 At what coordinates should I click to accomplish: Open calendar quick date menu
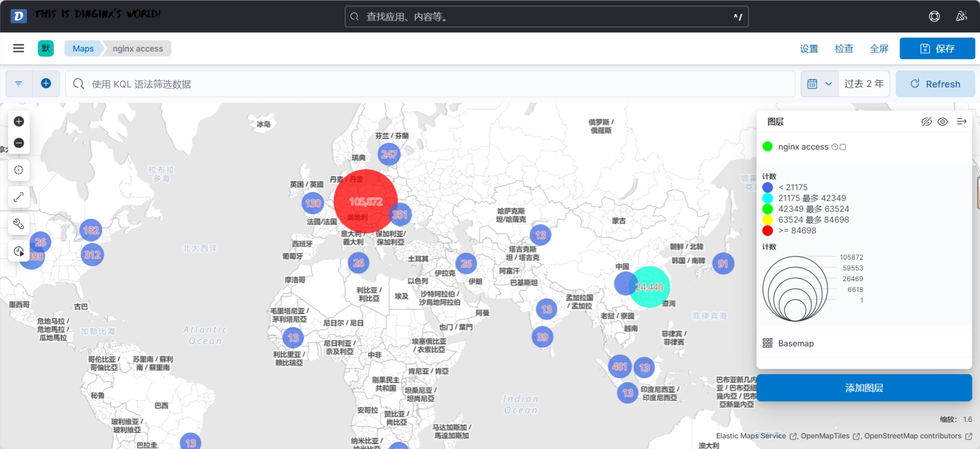820,84
